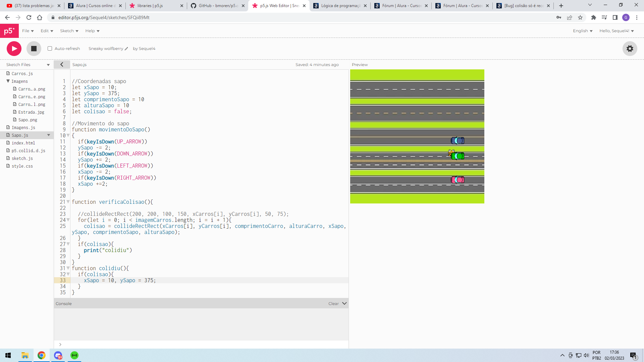The width and height of the screenshot is (644, 362).
Task: Click the pencil/edit icon next to sketch name
Action: (x=126, y=49)
